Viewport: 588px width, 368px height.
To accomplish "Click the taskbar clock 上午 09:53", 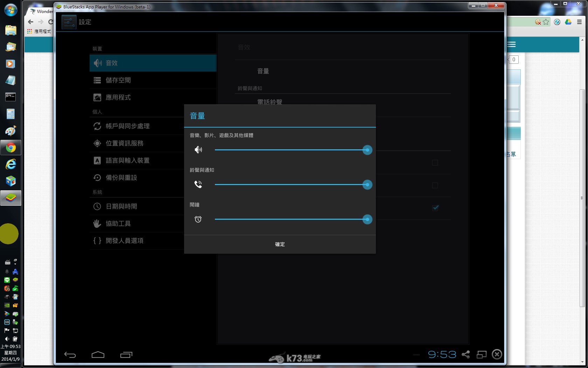I will point(10,346).
